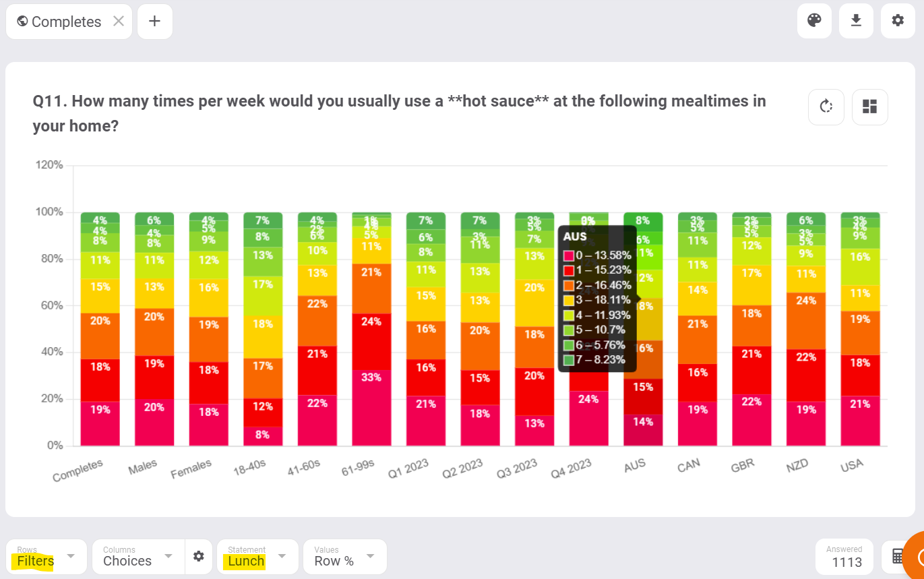Open the dashboard layout view icon
924x579 pixels.
(x=869, y=106)
